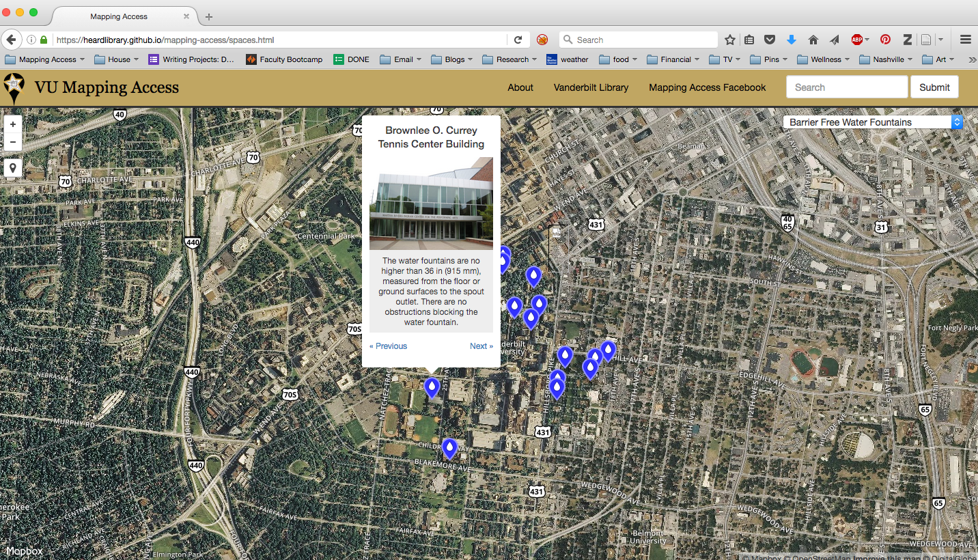Click the Vanderbilt star logo in the header
Screen dimensions: 978x560
(x=14, y=88)
